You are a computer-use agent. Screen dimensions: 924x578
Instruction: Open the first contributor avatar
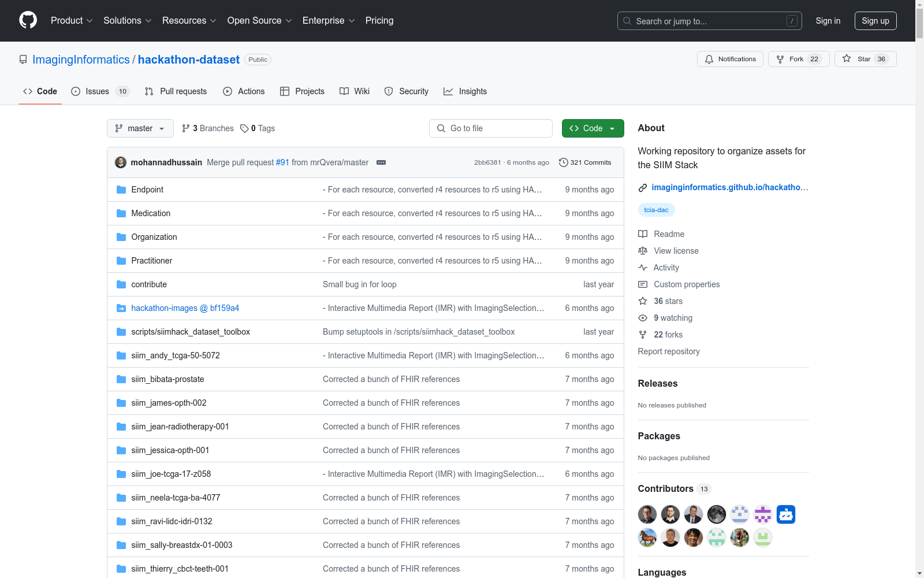(647, 514)
